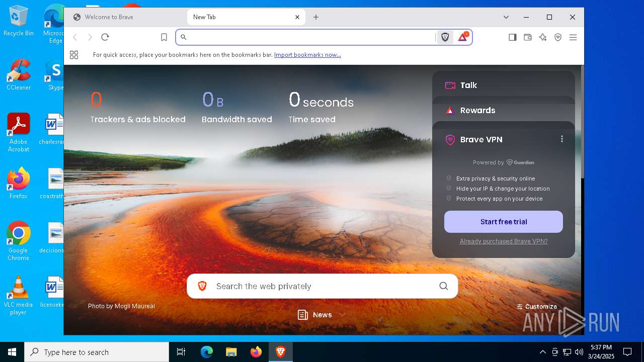
Task: Open the apps grid on the bookmarks bar
Action: point(74,55)
